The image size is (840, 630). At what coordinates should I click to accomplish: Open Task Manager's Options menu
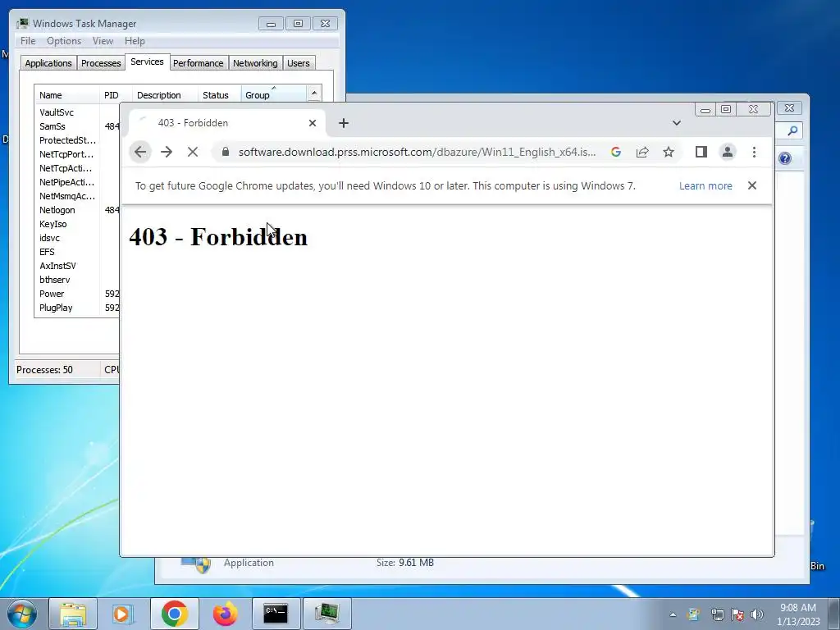pos(64,41)
